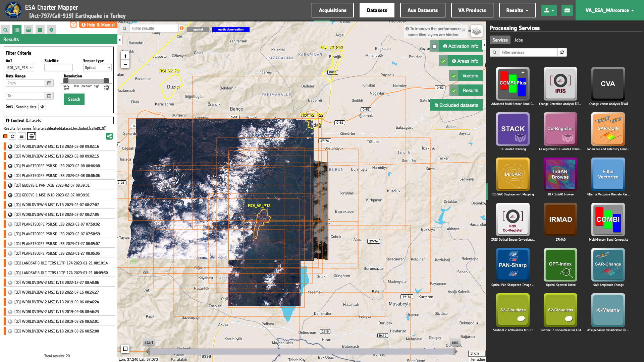This screenshot has height=362, width=644.
Task: Select the S2-Cloudless for L1C service
Action: [x=513, y=310]
